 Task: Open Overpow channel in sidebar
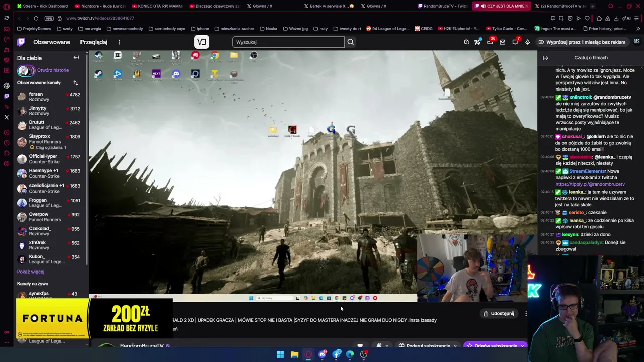click(49, 217)
